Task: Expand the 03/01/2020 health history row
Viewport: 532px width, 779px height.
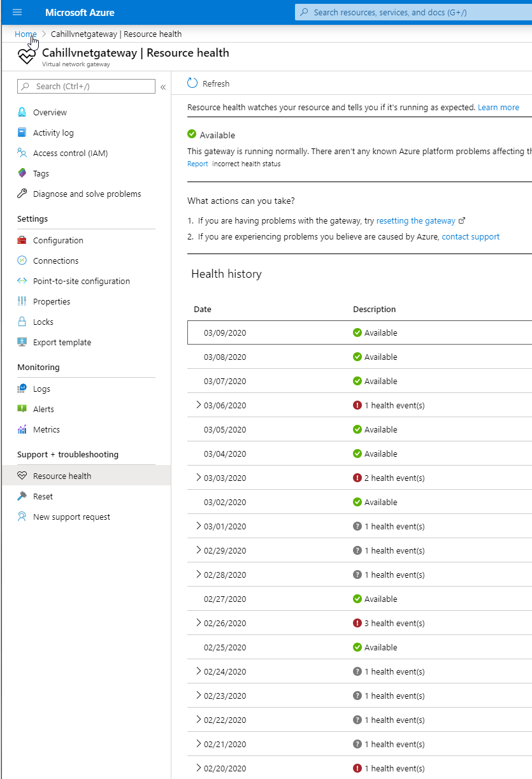Action: (198, 525)
